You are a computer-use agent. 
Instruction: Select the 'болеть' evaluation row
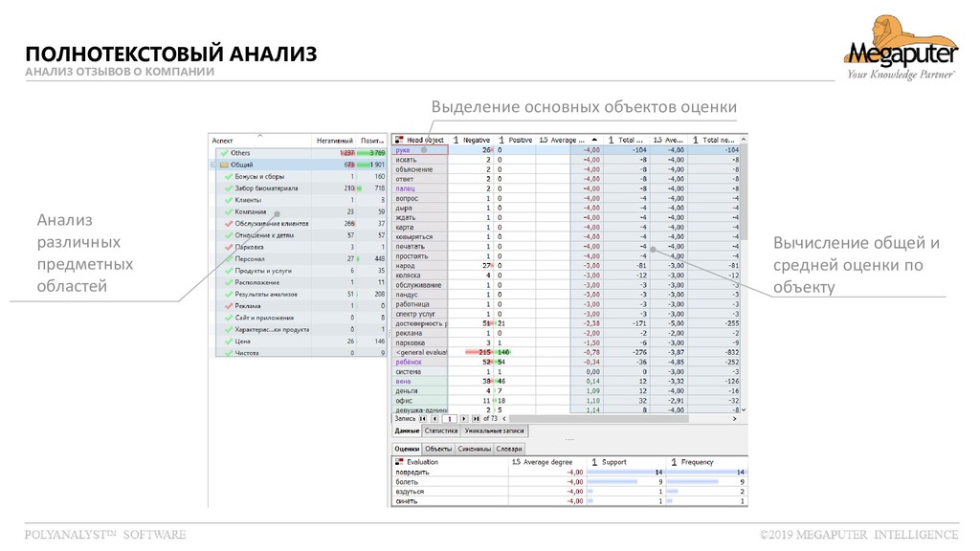(x=569, y=482)
